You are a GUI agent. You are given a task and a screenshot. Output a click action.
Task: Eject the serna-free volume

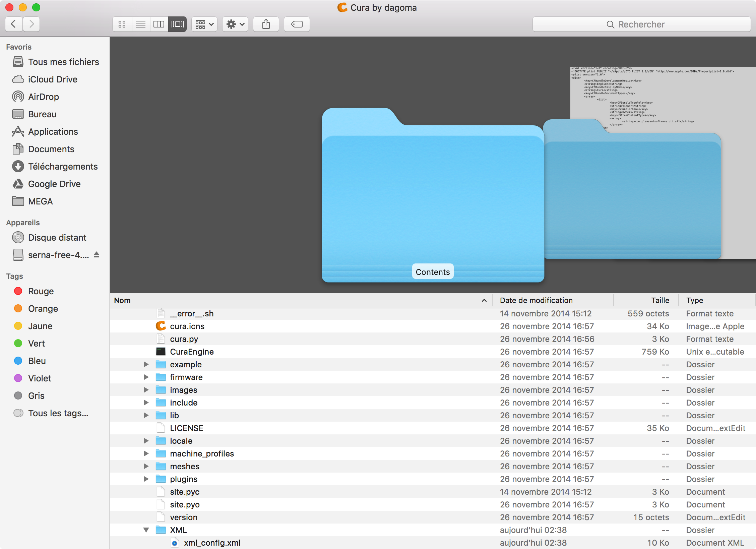tap(97, 255)
